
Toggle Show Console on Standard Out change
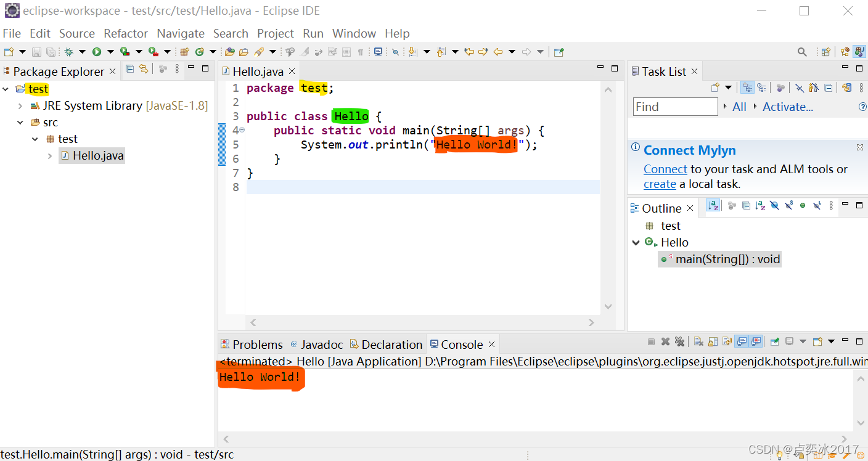[742, 341]
